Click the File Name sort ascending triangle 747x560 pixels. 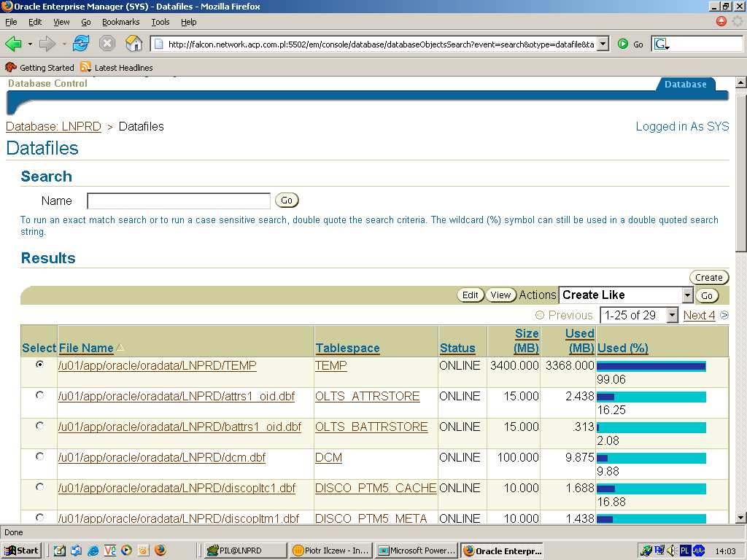click(x=120, y=348)
